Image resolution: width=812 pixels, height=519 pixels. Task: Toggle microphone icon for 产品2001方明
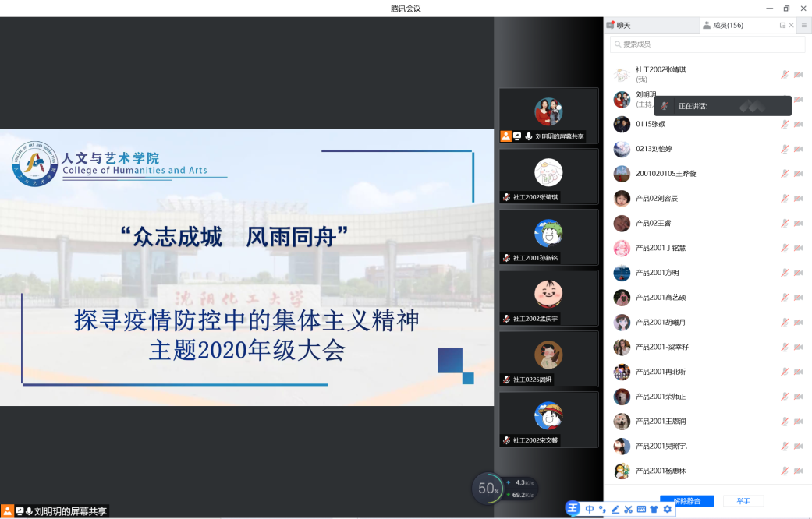click(x=785, y=273)
